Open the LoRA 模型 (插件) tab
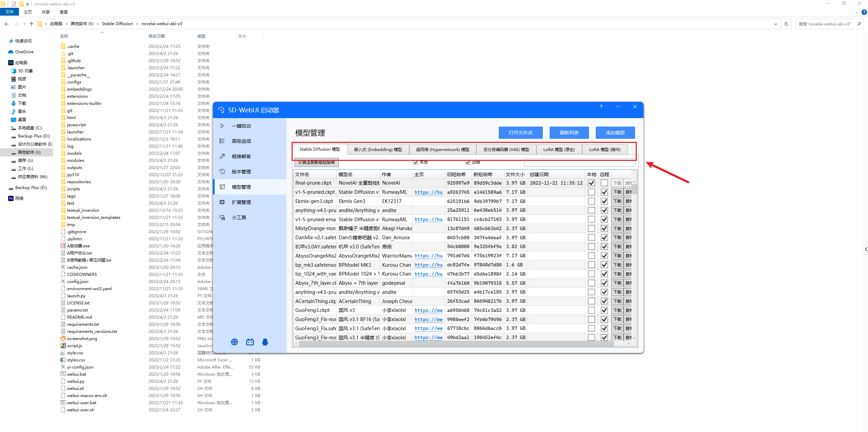Image resolution: width=868 pixels, height=432 pixels. pos(605,149)
